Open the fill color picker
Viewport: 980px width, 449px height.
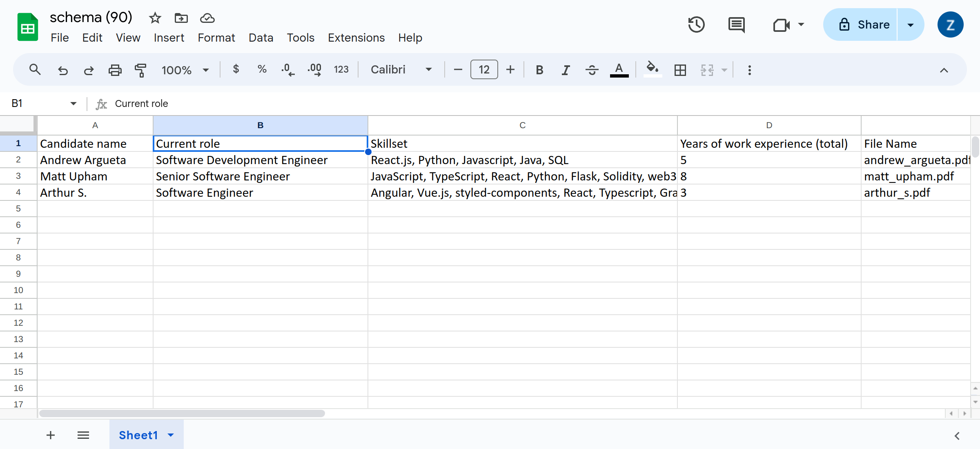coord(653,69)
